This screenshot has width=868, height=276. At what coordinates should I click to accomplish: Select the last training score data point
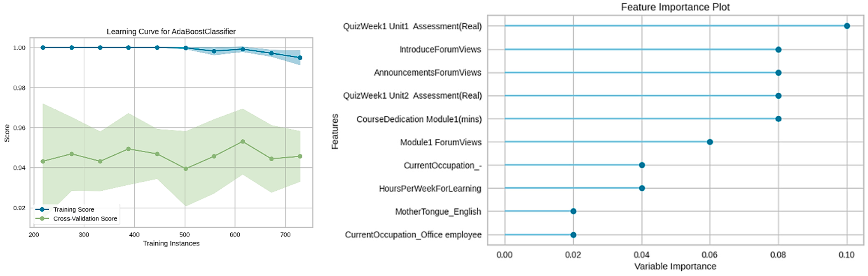coord(300,58)
